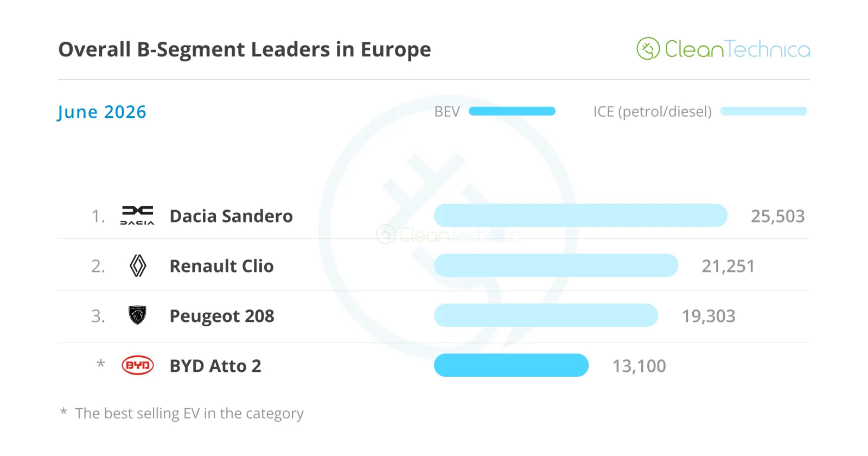Viewport: 868px width, 456px height.
Task: Select the Dacia Sandero model name
Action: click(x=231, y=216)
